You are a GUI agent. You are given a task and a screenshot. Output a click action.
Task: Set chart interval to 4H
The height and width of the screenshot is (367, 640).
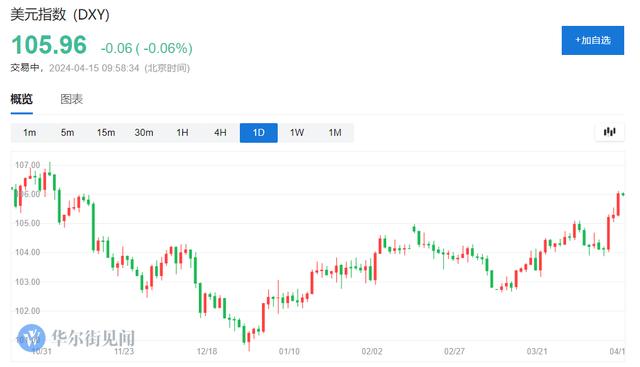[x=220, y=133]
